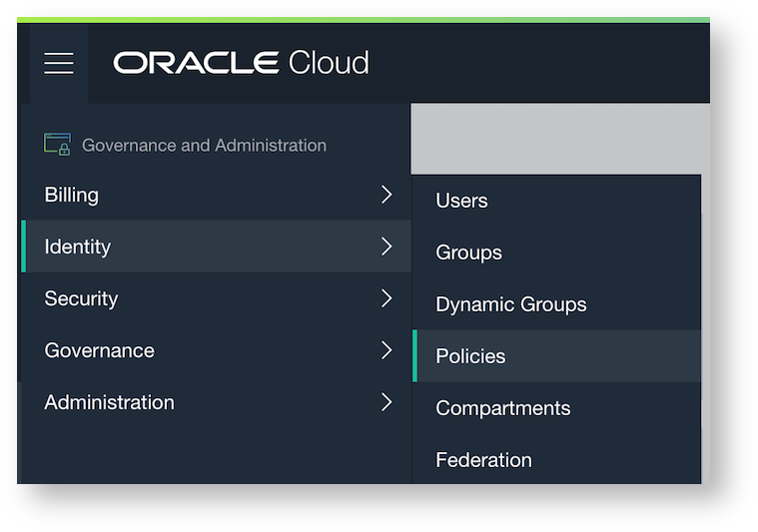
Task: Expand the Billing submenu arrow
Action: (x=386, y=195)
